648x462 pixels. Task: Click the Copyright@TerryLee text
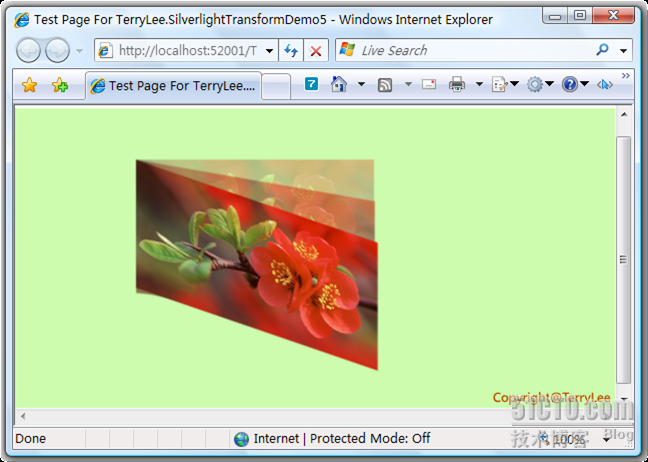551,398
